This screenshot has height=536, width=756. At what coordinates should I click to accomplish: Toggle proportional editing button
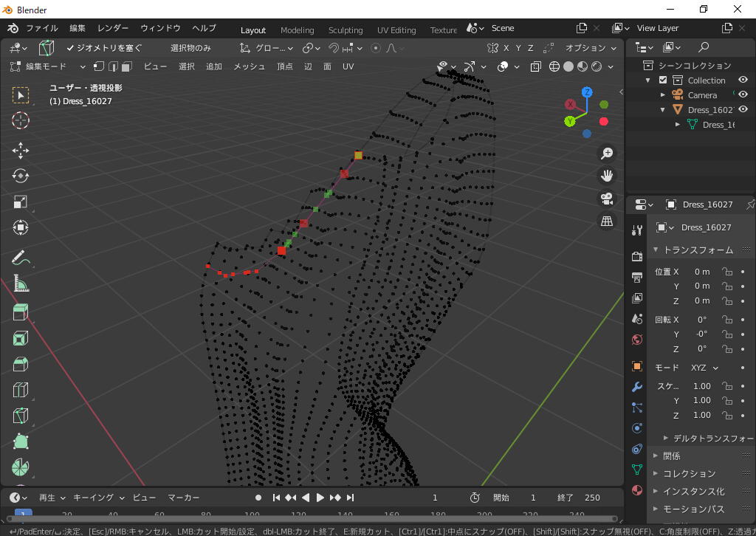pyautogui.click(x=376, y=48)
